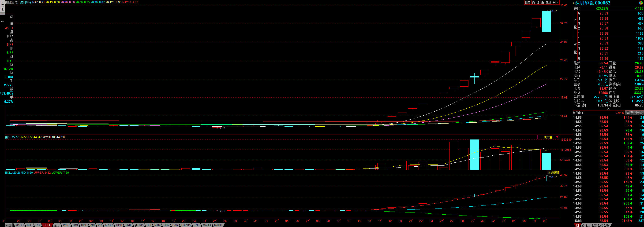
Task: Click the MA250: 9.87 moving average label
Action: (x=130, y=2)
